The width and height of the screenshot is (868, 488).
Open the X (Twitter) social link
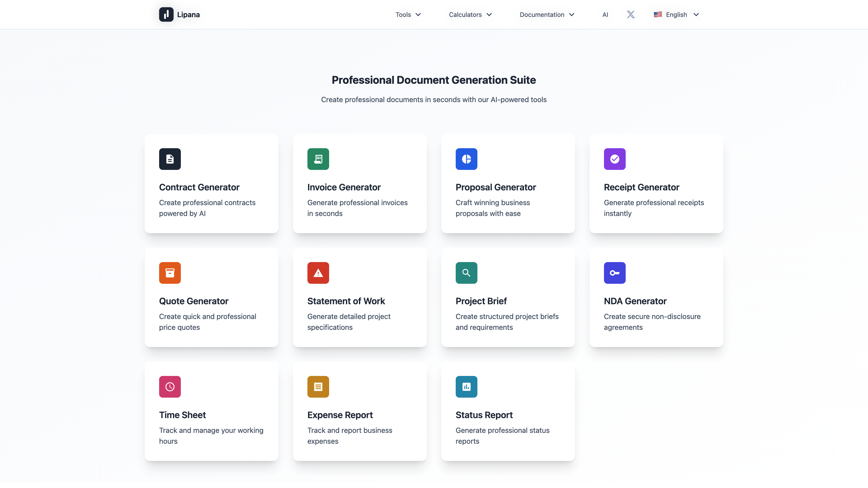631,14
